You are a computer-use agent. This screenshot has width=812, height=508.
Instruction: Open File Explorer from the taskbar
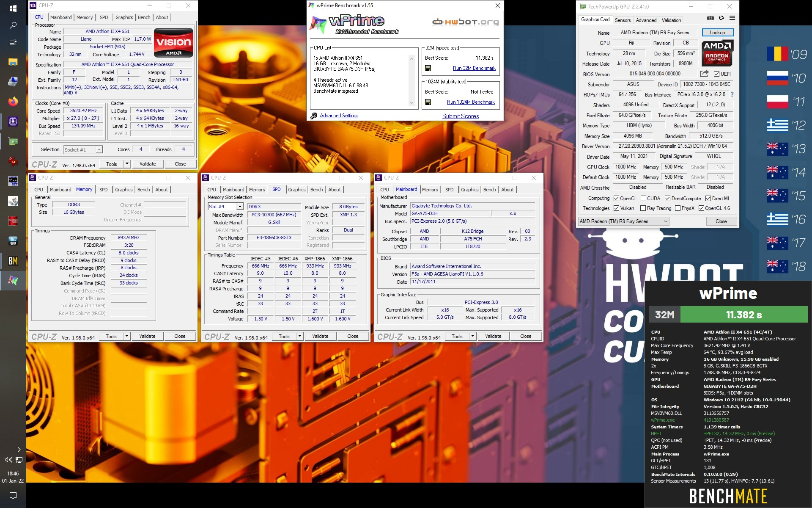click(13, 62)
